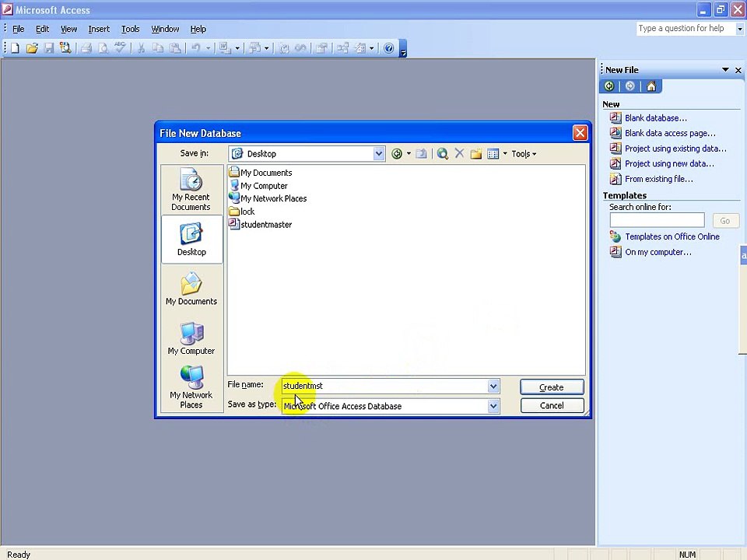Click the Print toolbar icon
Image resolution: width=747 pixels, height=560 pixels.
[x=86, y=48]
